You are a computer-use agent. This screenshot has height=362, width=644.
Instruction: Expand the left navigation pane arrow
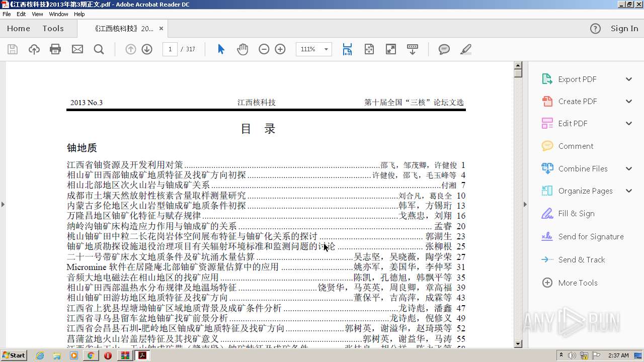coord(3,205)
